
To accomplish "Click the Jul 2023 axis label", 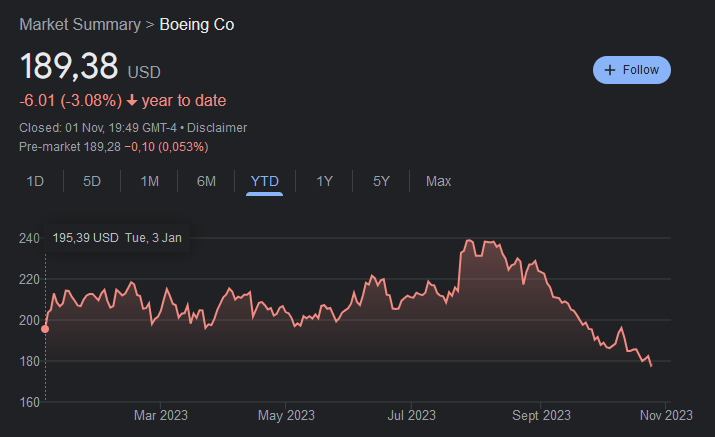I will pyautogui.click(x=411, y=415).
